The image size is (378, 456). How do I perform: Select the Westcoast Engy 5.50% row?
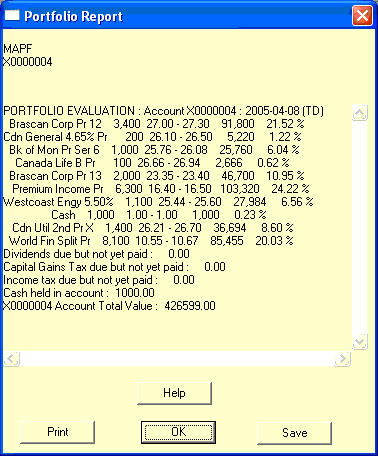tap(158, 202)
